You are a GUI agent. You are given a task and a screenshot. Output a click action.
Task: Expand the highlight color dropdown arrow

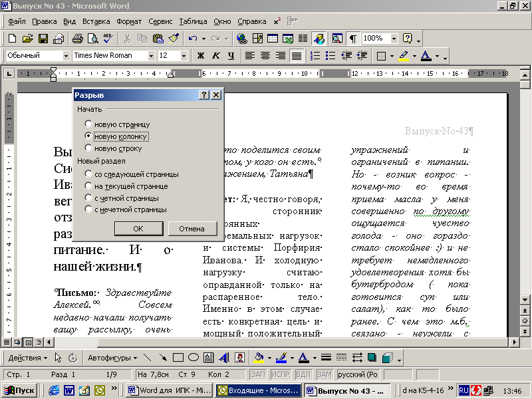point(414,56)
